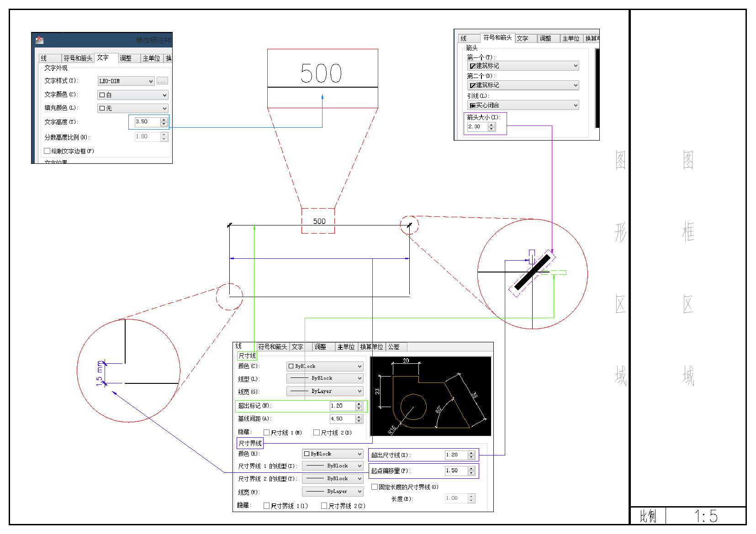Click the ellipsis button beside LEO-DIM text style
Viewport: 756px width, 534px height.
pyautogui.click(x=162, y=81)
